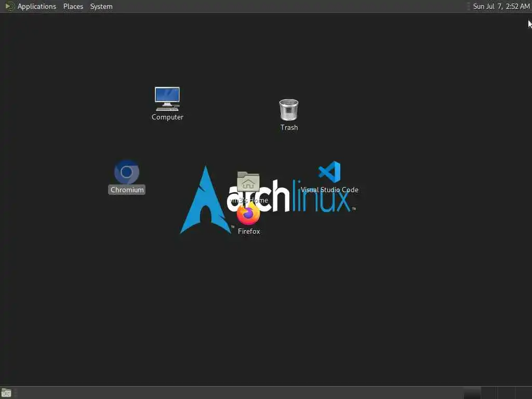Open the Applications menu
This screenshot has width=532, height=399.
[37, 6]
